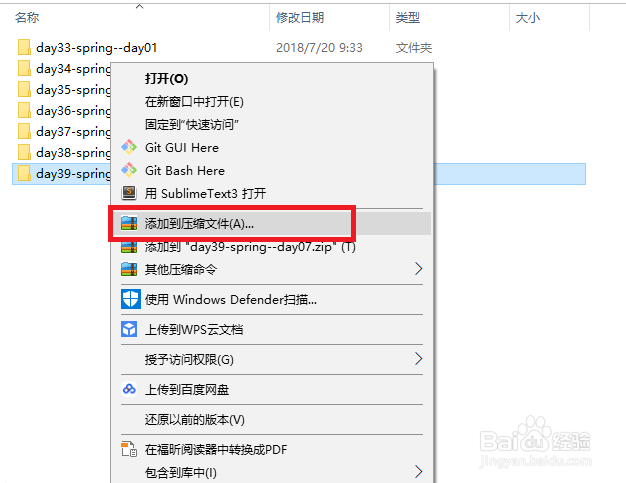Click folder icon of day33-spring--day01
Viewport: 626px width, 483px height.
click(24, 48)
